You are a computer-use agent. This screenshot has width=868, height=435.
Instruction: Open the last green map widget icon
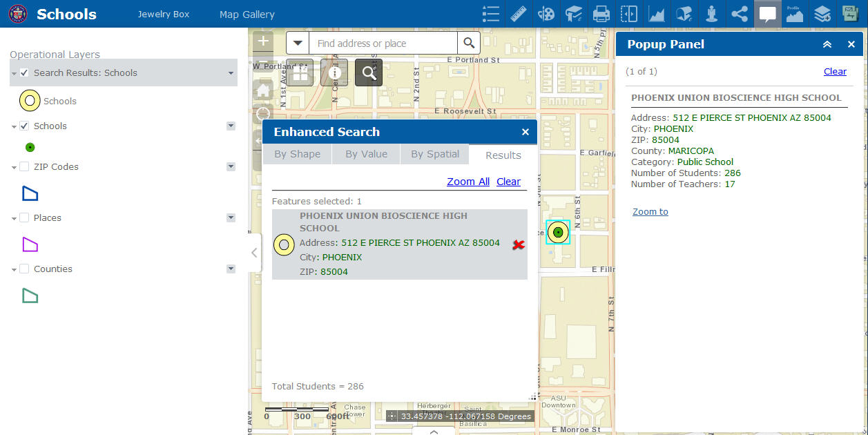click(x=850, y=14)
